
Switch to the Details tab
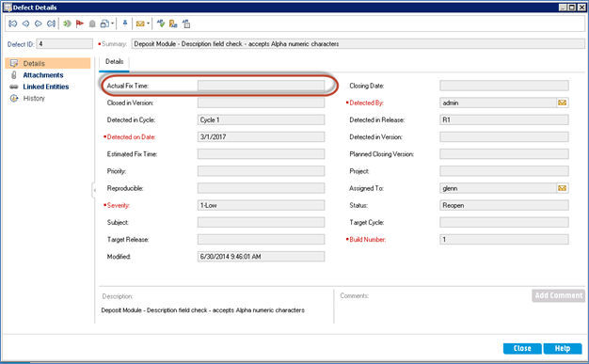pos(114,61)
